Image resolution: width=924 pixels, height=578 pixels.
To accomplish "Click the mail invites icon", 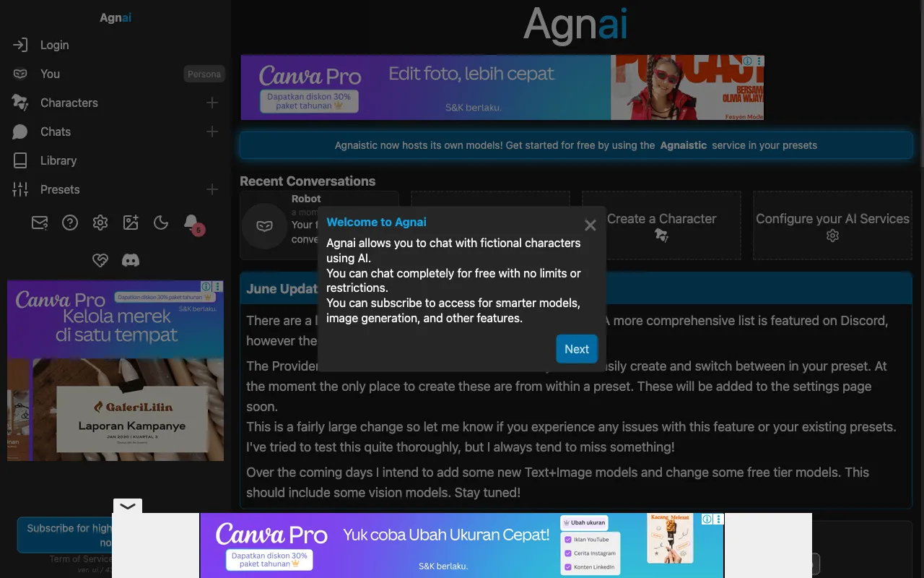I will point(40,223).
